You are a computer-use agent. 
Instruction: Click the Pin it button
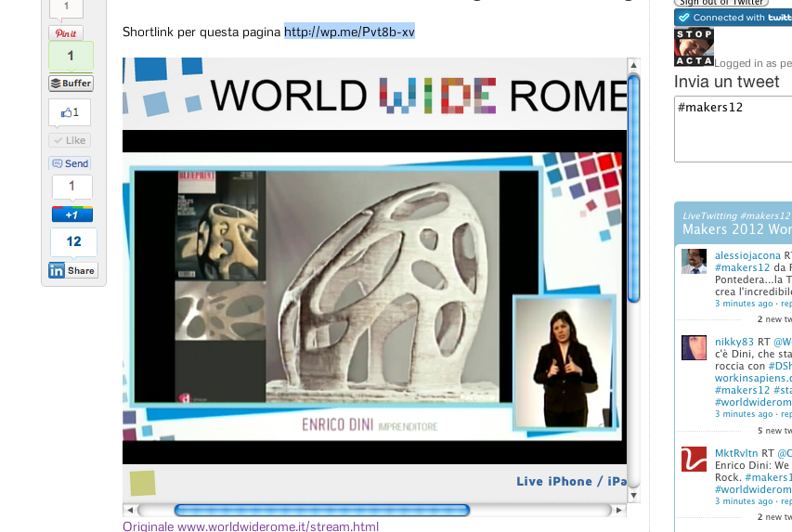tap(65, 33)
